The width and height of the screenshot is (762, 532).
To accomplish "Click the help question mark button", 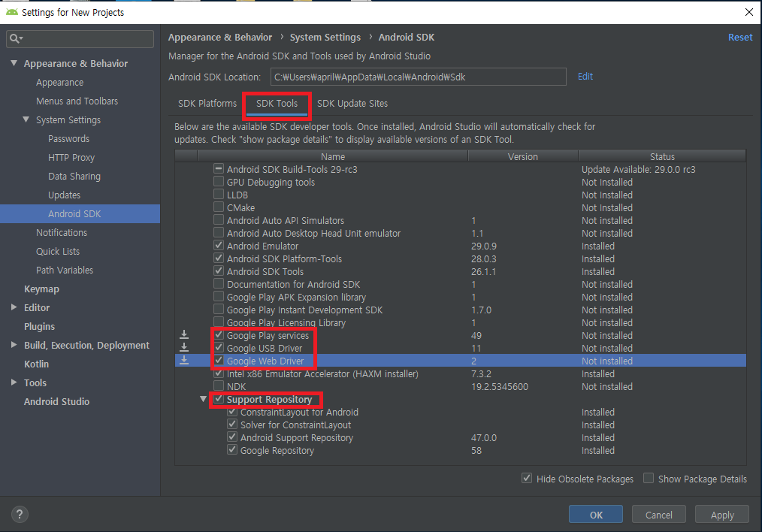I will [x=20, y=514].
